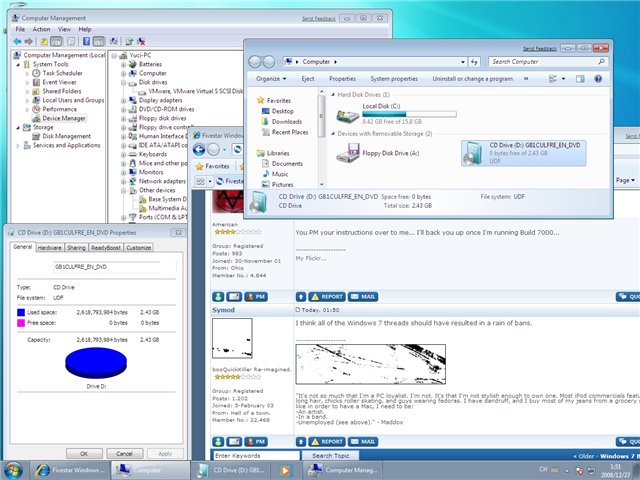
Task: Click Local Disk C: usage bar
Action: 409,114
